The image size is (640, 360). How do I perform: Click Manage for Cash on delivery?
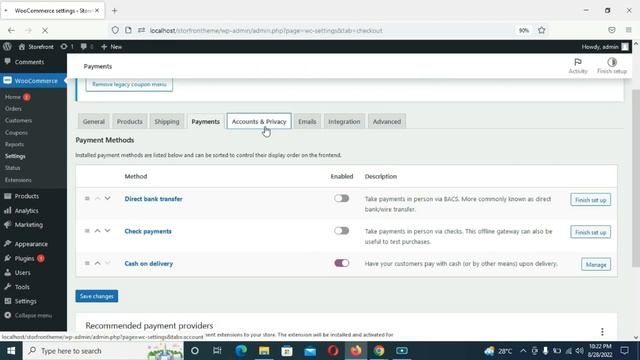(x=596, y=264)
